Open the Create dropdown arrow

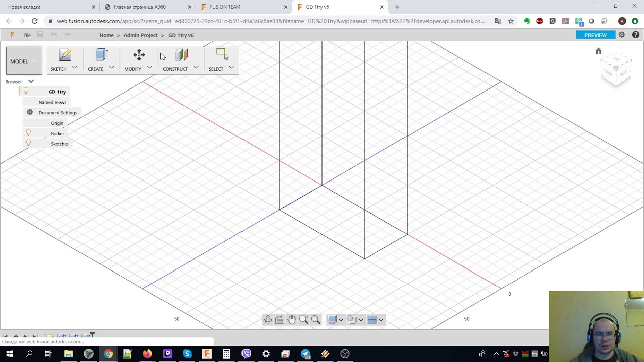(x=111, y=67)
